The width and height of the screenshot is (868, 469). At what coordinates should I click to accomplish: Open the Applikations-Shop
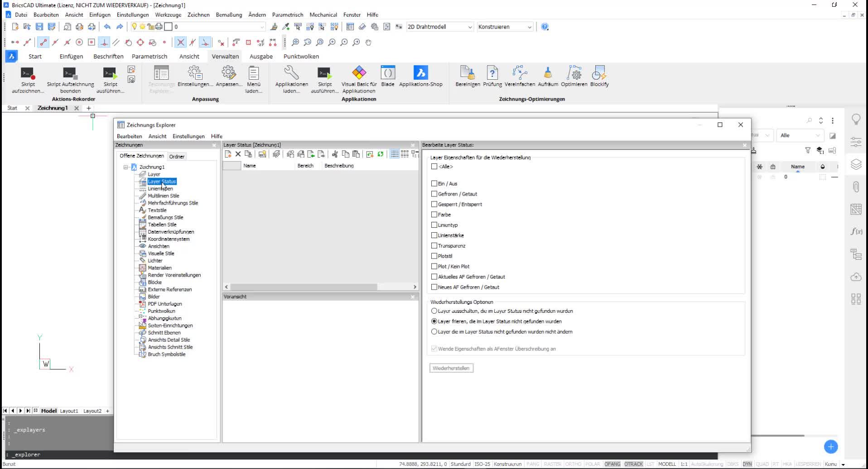[x=420, y=73]
